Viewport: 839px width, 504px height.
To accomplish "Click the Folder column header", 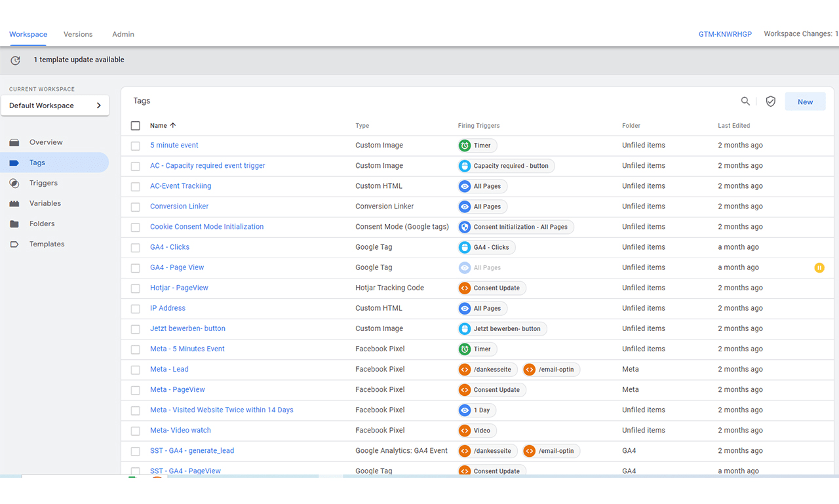I will 631,126.
